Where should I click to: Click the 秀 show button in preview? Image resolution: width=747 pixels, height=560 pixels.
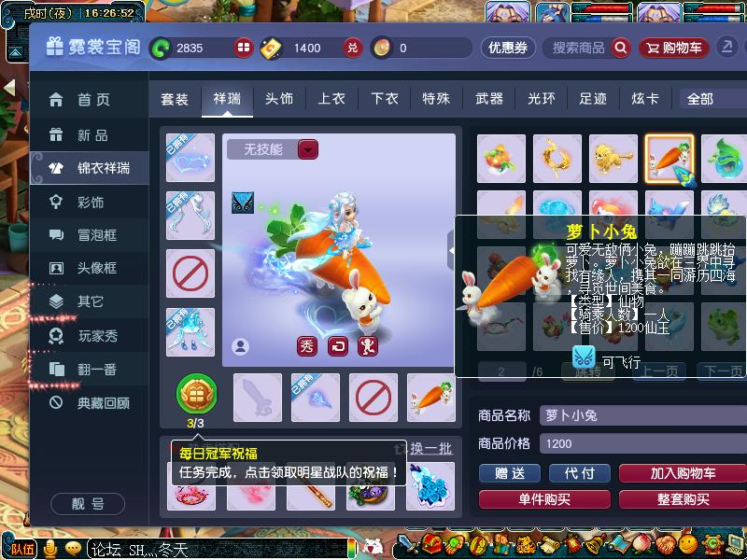(x=307, y=346)
